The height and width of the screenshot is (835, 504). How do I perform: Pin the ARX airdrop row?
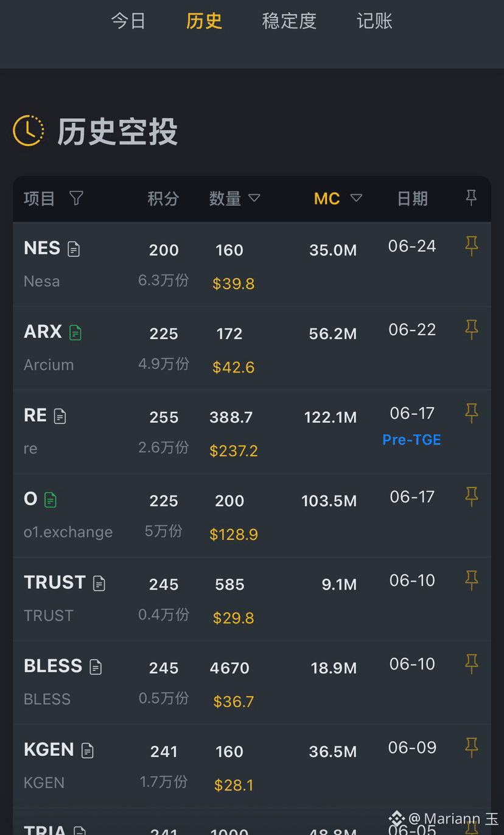coord(471,329)
